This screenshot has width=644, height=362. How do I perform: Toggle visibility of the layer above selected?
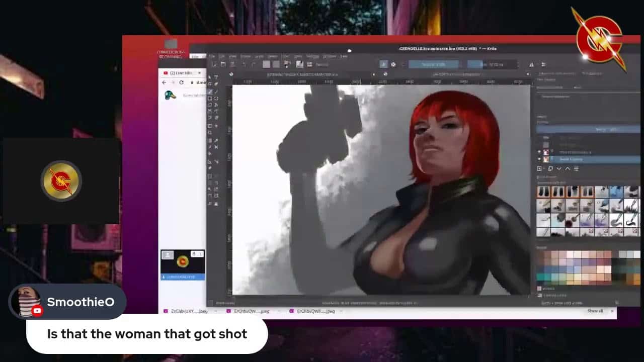click(539, 152)
